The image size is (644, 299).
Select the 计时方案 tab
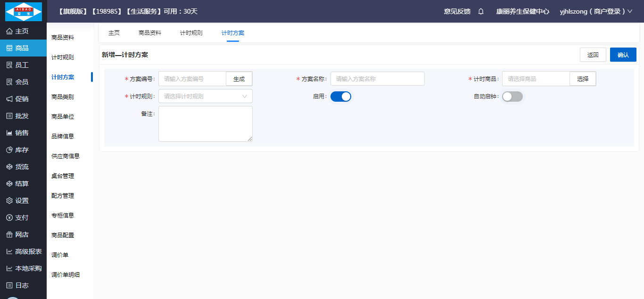[233, 33]
